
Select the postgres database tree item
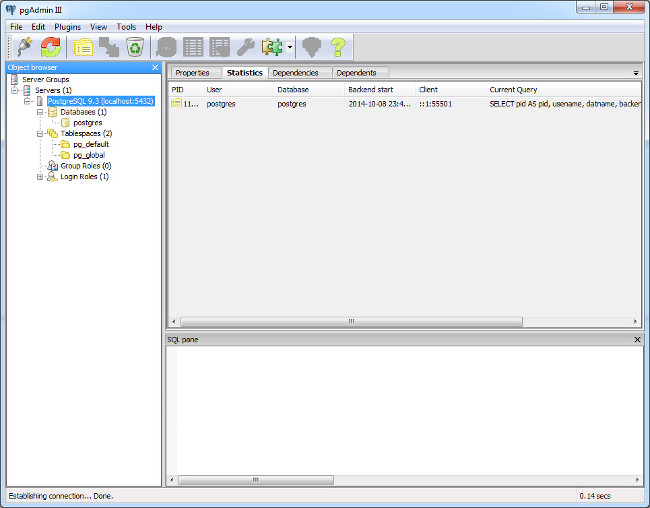click(87, 123)
